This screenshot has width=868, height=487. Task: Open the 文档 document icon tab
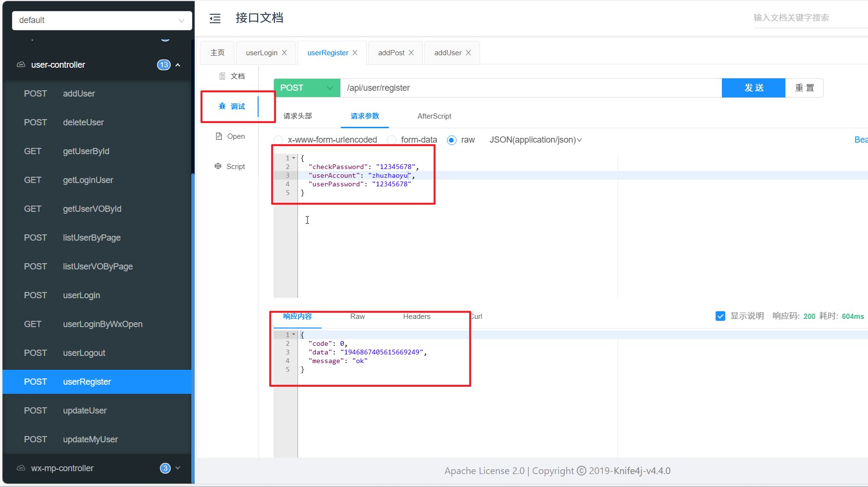pos(223,76)
